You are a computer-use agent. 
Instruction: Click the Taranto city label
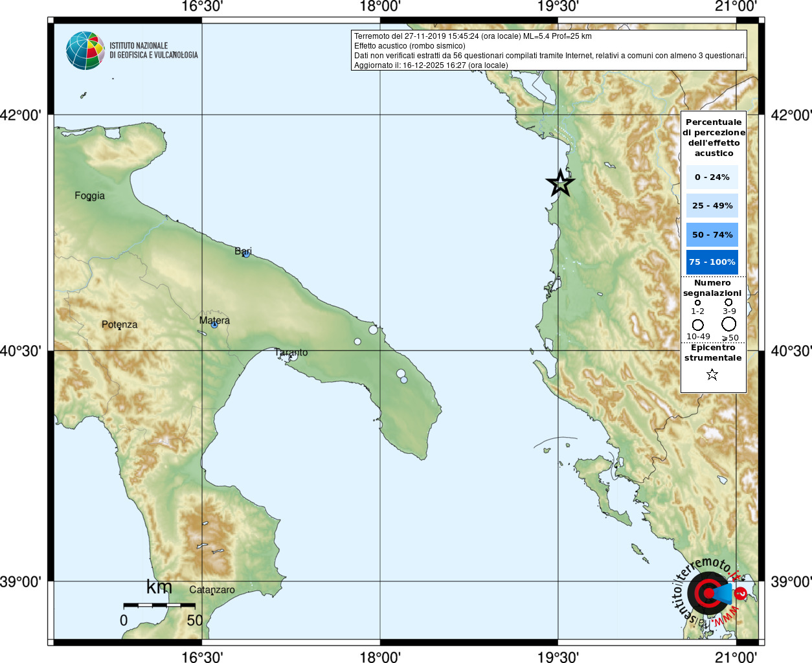coord(291,352)
